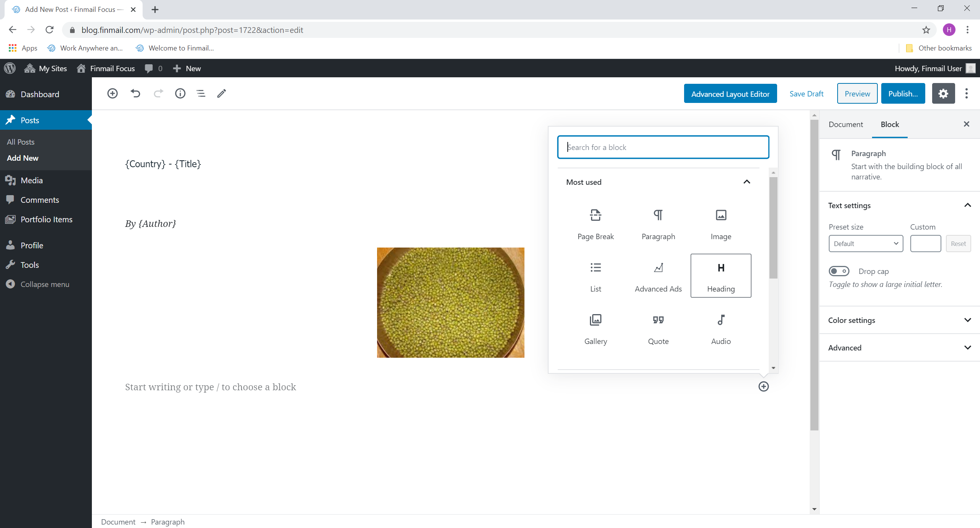The height and width of the screenshot is (528, 980).
Task: Open the Profile menu
Action: (x=46, y=245)
